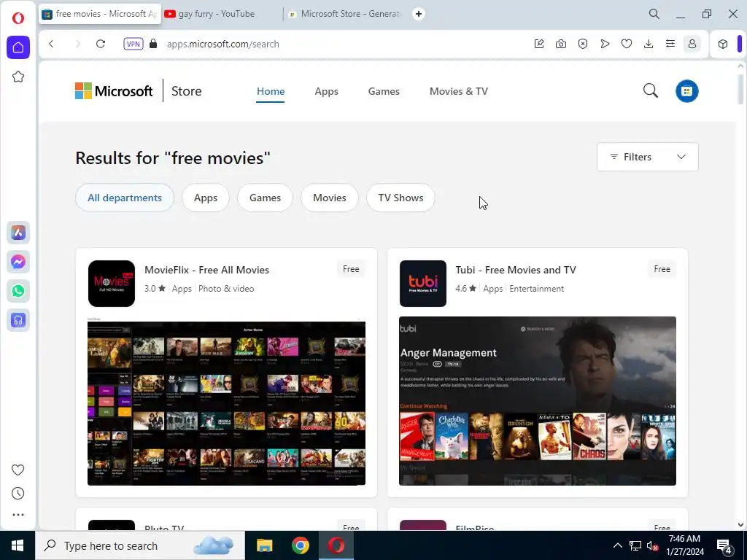Viewport: 747px width, 560px height.
Task: Open a new tab with plus button
Action: coord(418,14)
